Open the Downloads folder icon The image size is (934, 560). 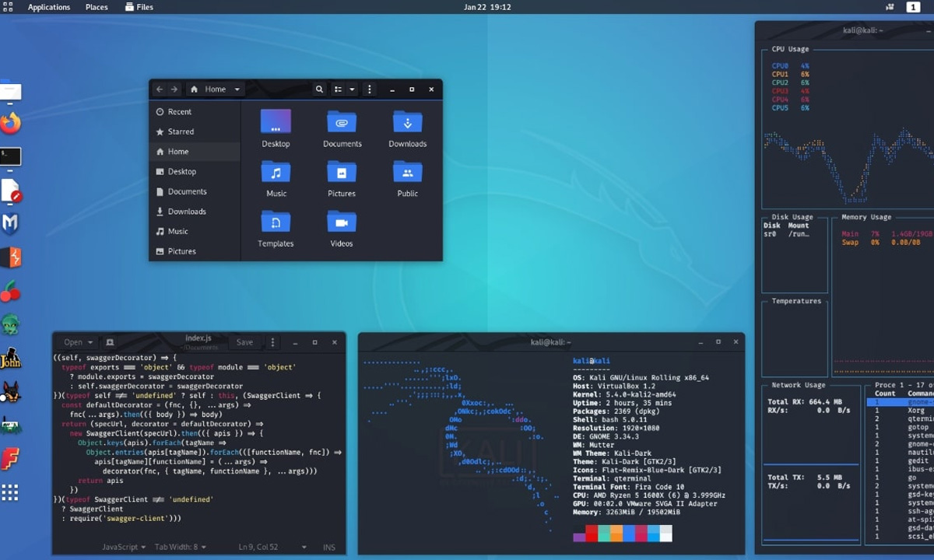pyautogui.click(x=407, y=123)
